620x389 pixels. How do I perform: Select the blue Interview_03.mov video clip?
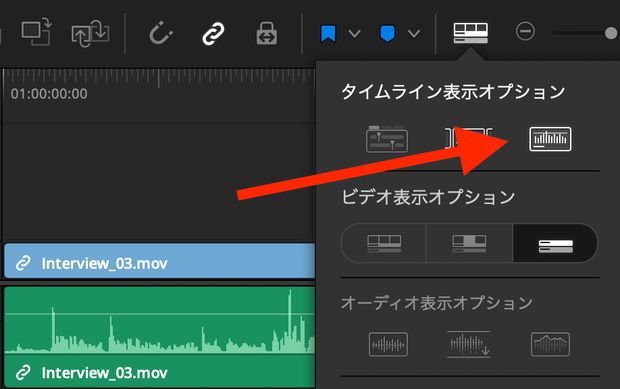160,261
